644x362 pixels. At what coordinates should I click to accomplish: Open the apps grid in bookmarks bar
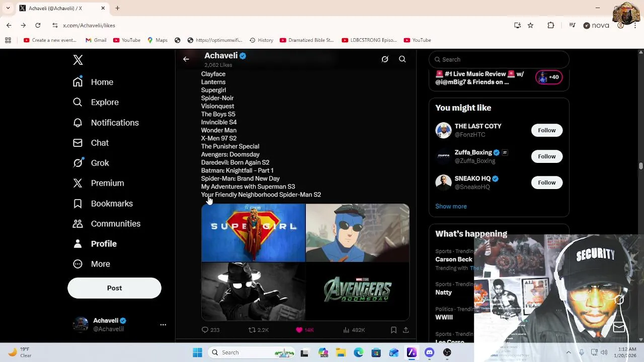(x=8, y=40)
